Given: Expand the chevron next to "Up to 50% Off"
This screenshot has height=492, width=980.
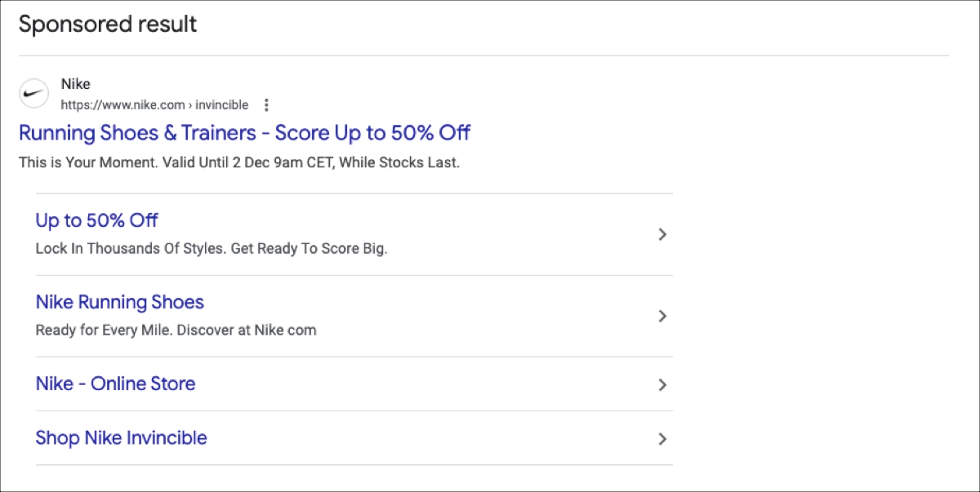Looking at the screenshot, I should (x=662, y=234).
